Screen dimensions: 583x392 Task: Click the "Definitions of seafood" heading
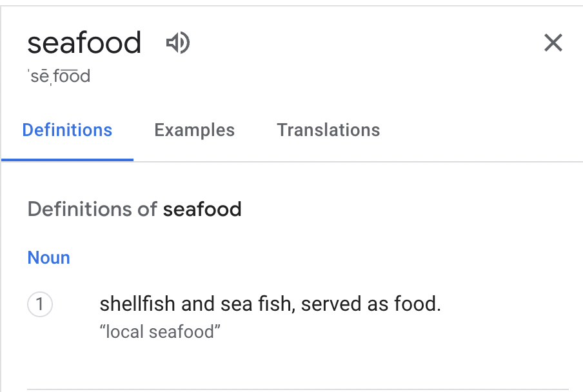pyautogui.click(x=134, y=210)
